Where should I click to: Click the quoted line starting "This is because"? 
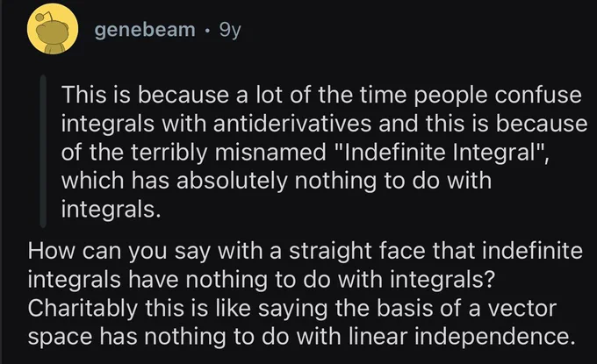[x=321, y=95]
